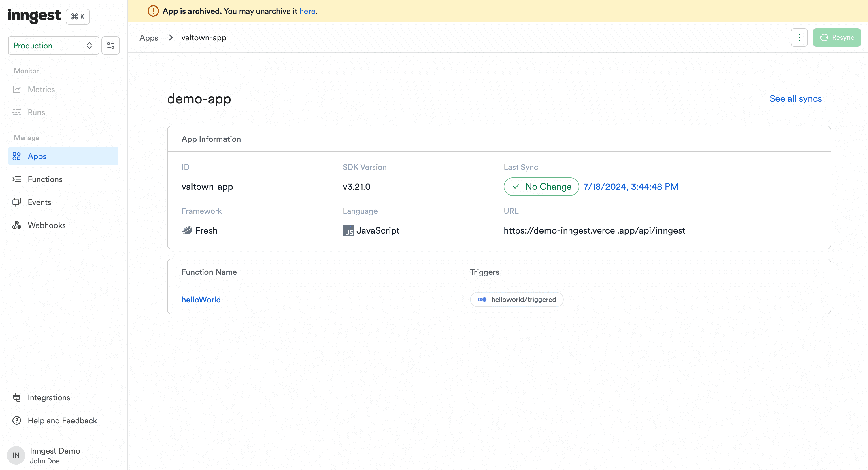Click 'here' to unarchive the app

[307, 11]
